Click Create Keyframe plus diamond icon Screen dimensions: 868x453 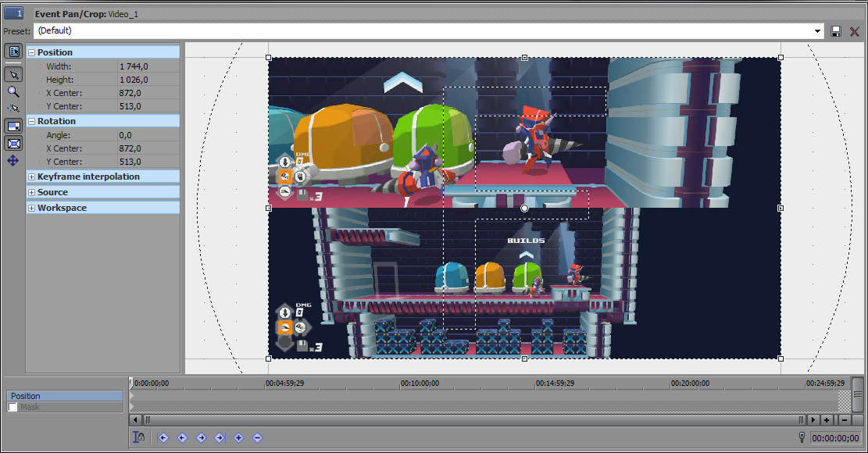[x=238, y=437]
